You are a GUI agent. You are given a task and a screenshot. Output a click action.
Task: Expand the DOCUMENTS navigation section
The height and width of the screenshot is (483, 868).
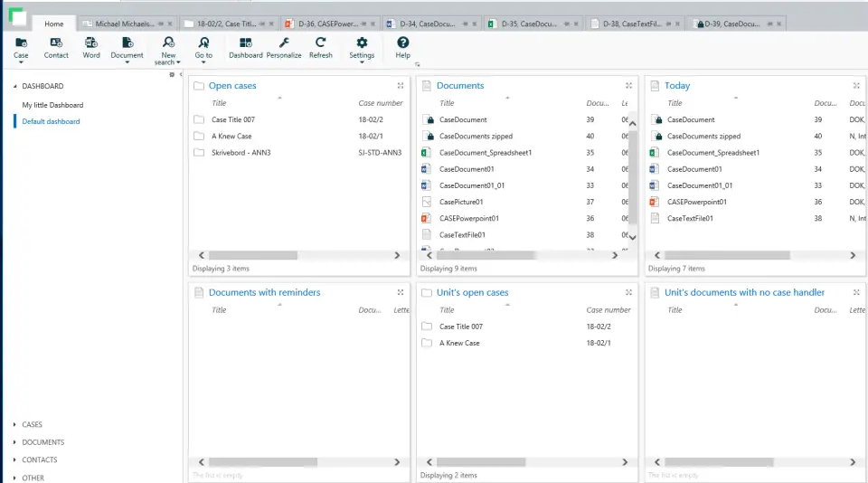tap(14, 442)
